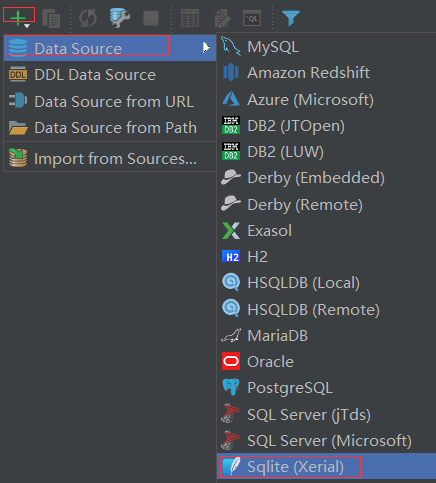Click the HSQLDB (Local) spiral icon

[x=231, y=282]
